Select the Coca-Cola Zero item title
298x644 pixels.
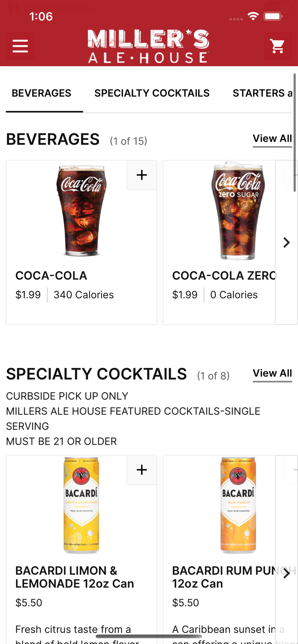pyautogui.click(x=224, y=276)
